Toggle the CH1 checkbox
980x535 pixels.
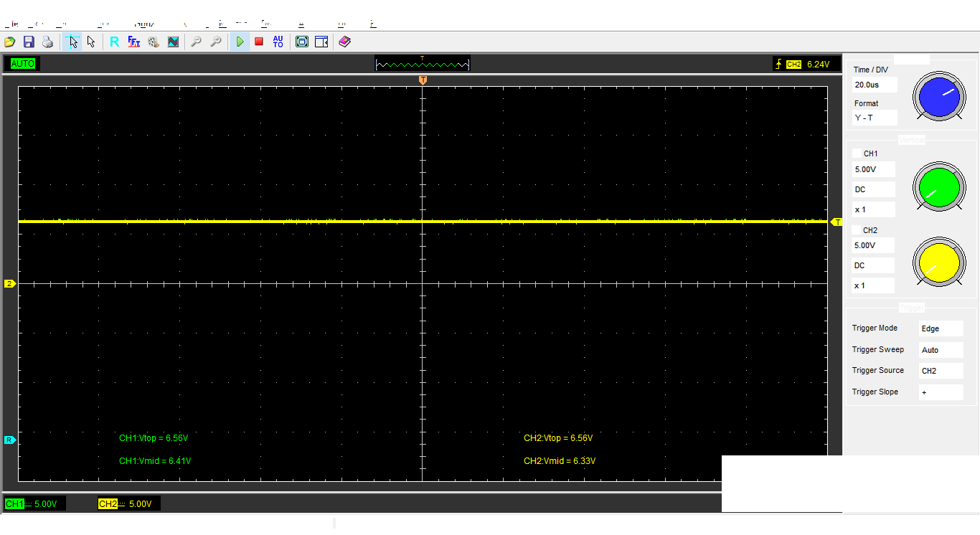click(x=857, y=153)
